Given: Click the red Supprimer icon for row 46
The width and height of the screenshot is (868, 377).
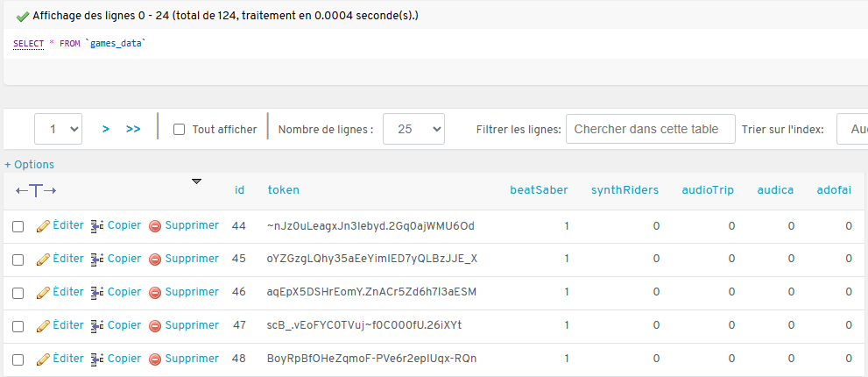Looking at the screenshot, I should [x=155, y=293].
